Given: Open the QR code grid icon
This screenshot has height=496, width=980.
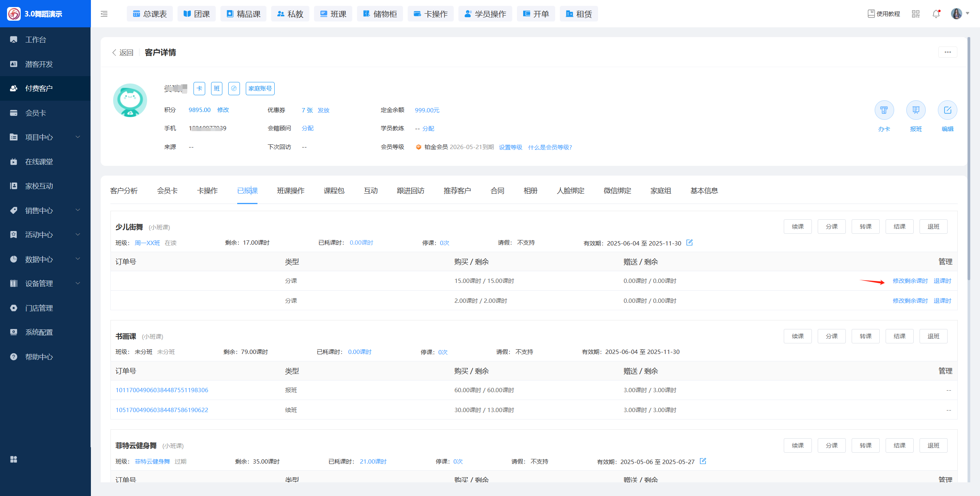Looking at the screenshot, I should tap(916, 14).
